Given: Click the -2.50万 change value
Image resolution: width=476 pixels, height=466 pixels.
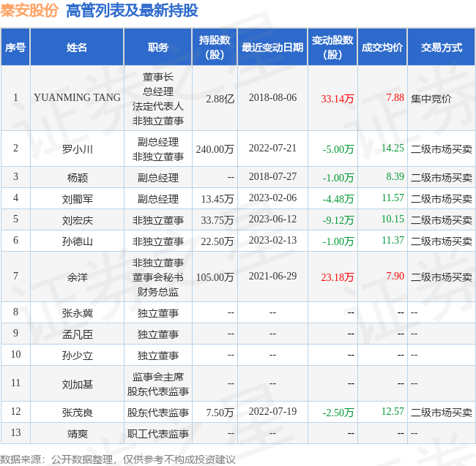Looking at the screenshot, I should pos(338,413).
